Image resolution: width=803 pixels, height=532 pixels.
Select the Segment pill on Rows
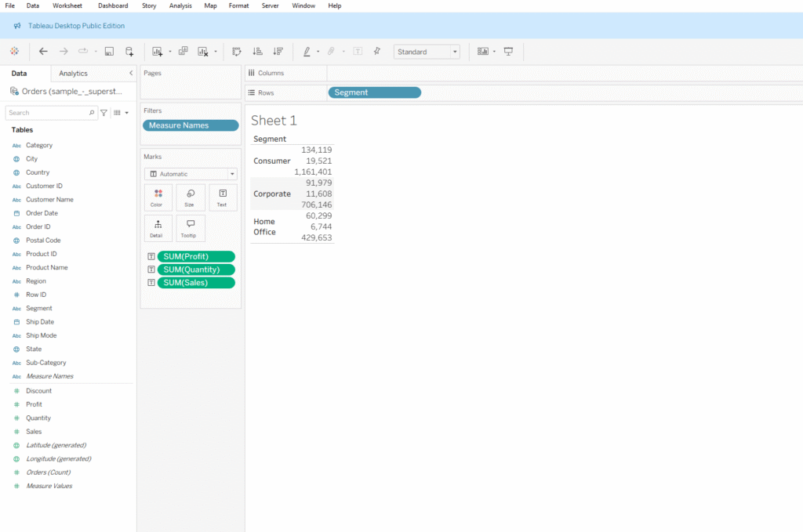pyautogui.click(x=374, y=92)
